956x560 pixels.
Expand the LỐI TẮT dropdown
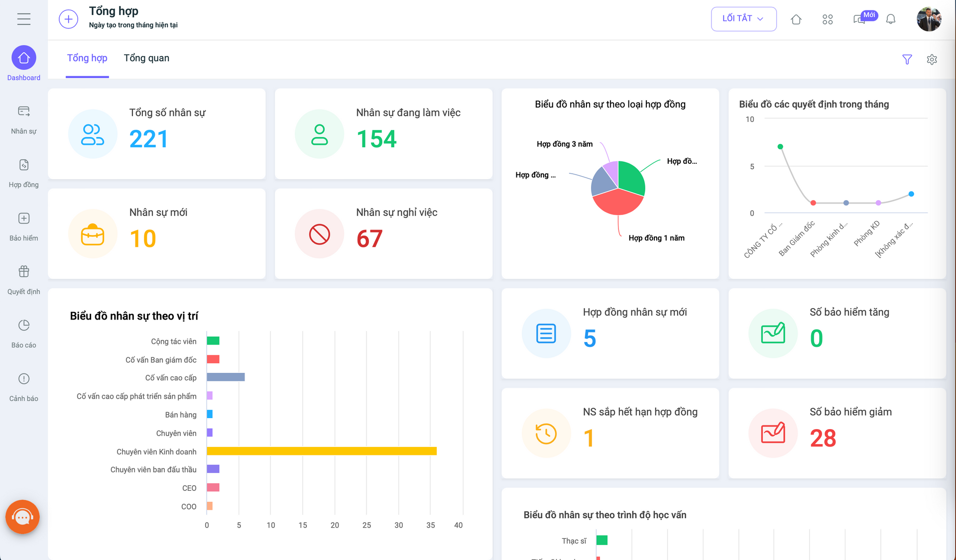point(743,19)
